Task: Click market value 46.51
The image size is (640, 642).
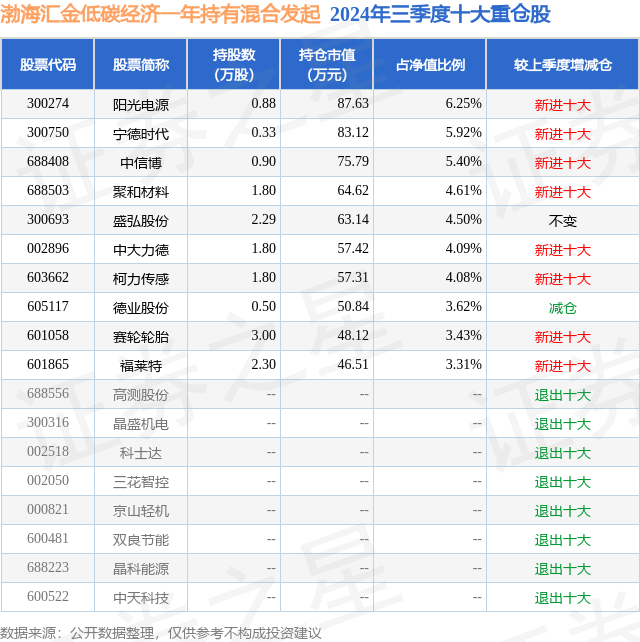Action: 353,365
